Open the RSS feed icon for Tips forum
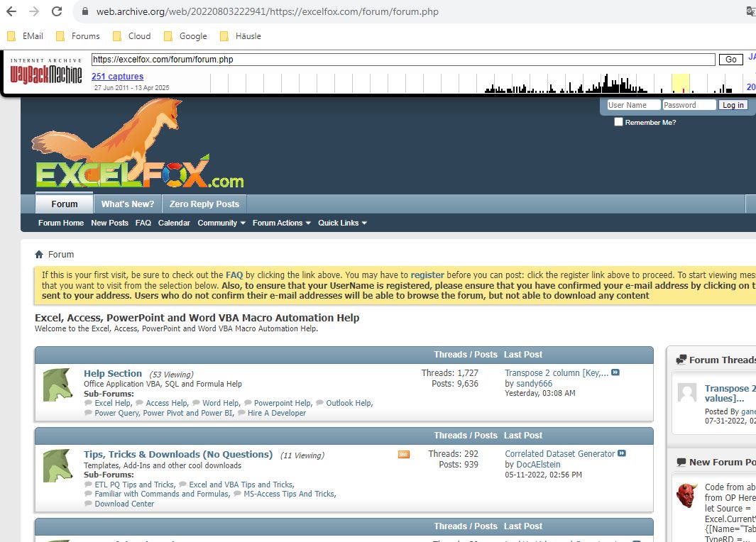The width and height of the screenshot is (756, 542). point(403,454)
